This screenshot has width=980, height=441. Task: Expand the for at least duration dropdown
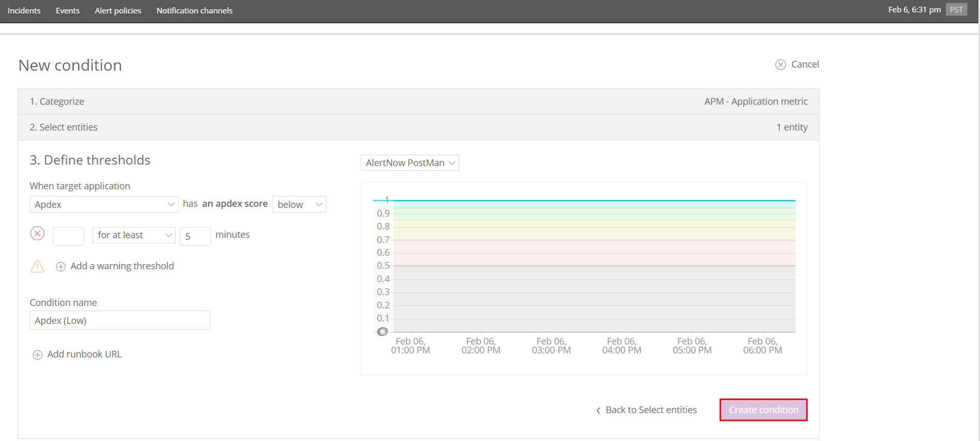point(134,235)
